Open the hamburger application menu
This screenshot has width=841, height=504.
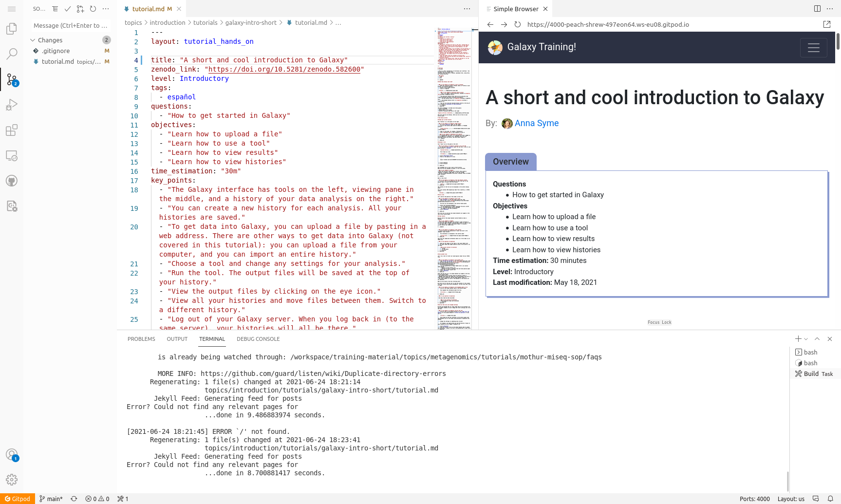[12, 9]
